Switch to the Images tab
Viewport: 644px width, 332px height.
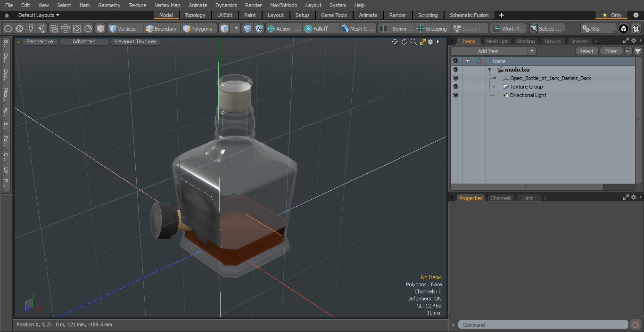pyautogui.click(x=579, y=41)
